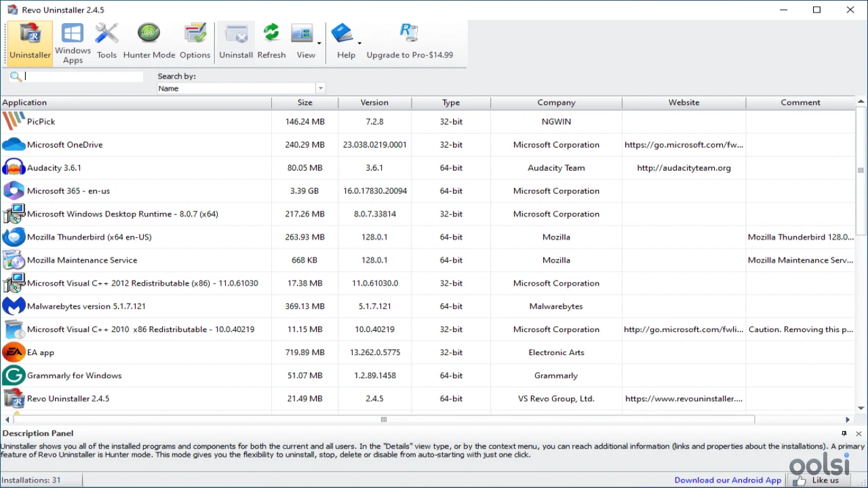Select Microsoft Windows Desktop Runtime icon

(14, 213)
